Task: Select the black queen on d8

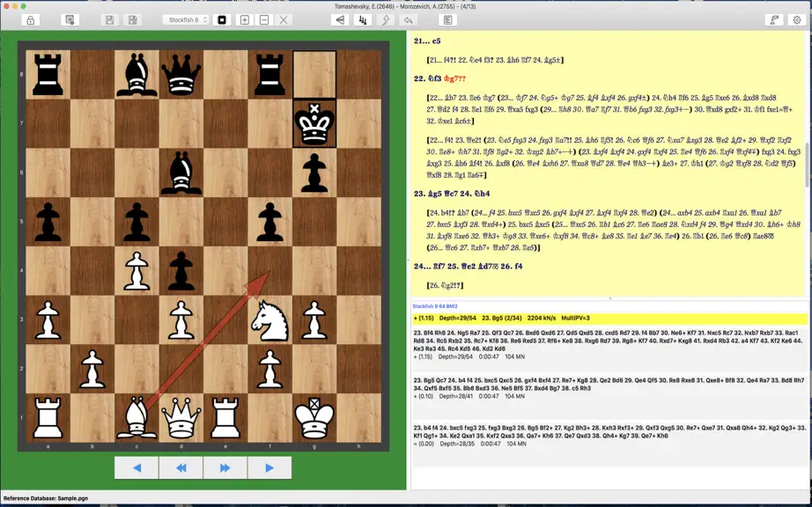Action: (x=181, y=75)
